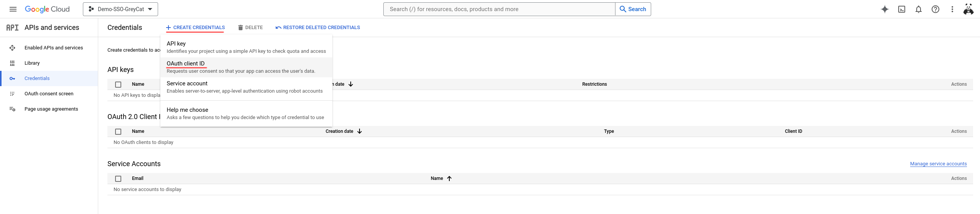Open Manage service accounts link
980x214 pixels.
[x=939, y=164]
